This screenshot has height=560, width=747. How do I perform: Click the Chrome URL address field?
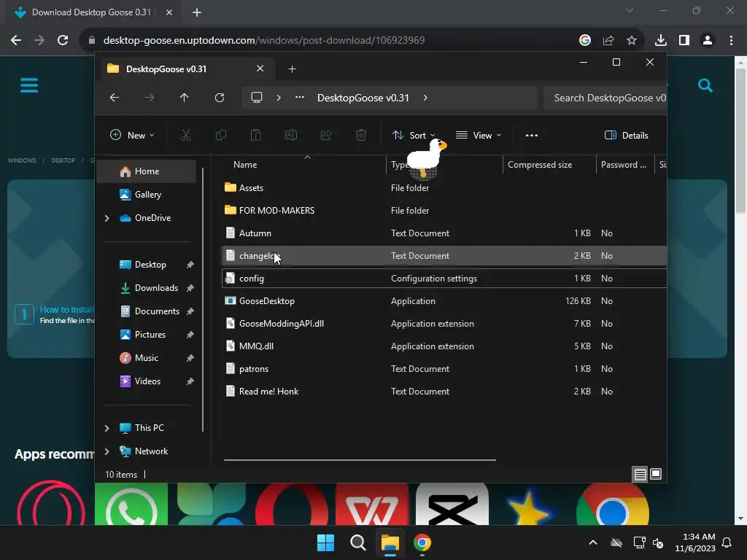pyautogui.click(x=329, y=41)
